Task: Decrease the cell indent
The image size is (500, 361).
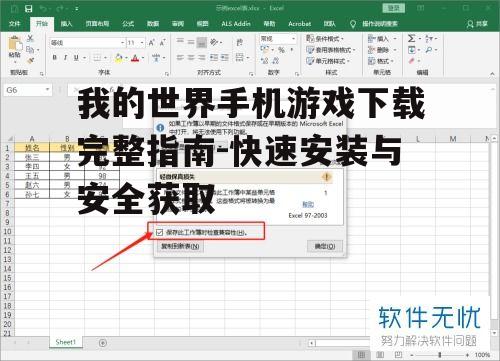Action: (x=214, y=58)
